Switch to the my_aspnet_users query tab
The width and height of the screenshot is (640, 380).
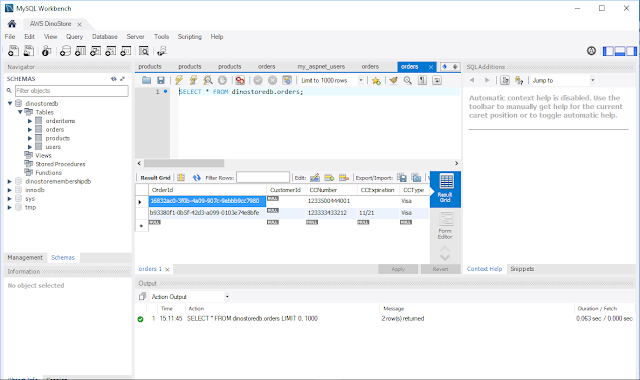click(321, 67)
